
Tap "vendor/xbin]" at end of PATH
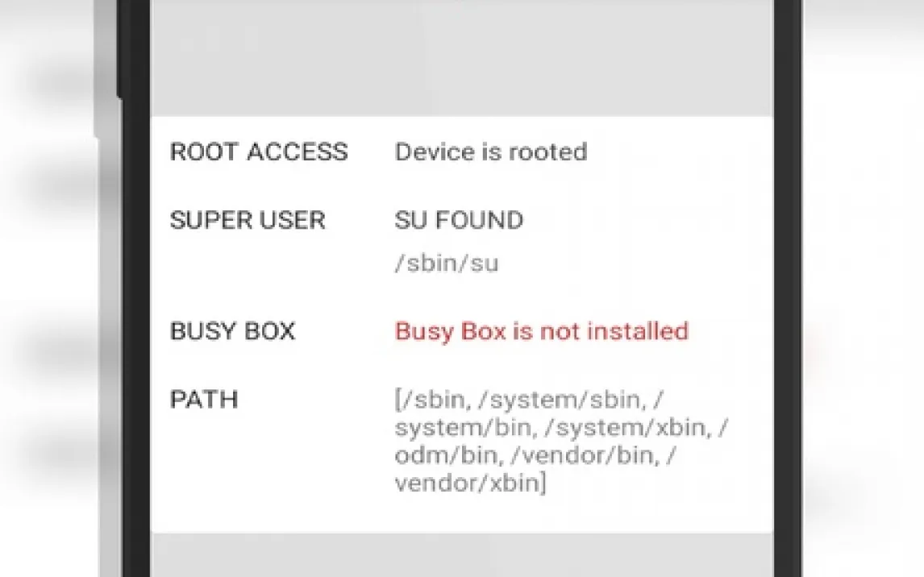tap(469, 484)
